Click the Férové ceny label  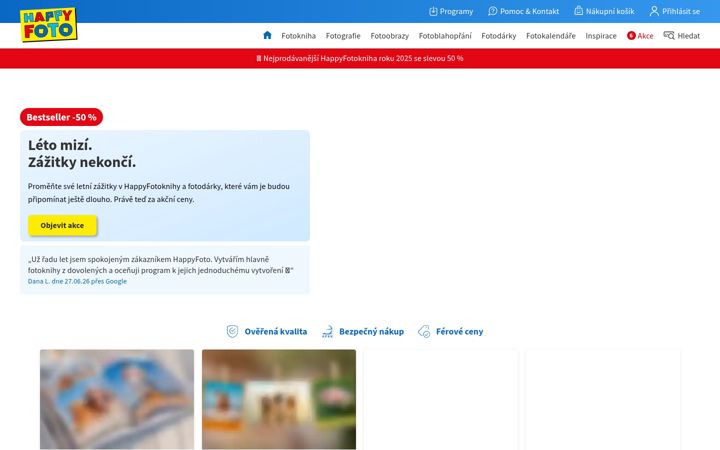coord(459,332)
